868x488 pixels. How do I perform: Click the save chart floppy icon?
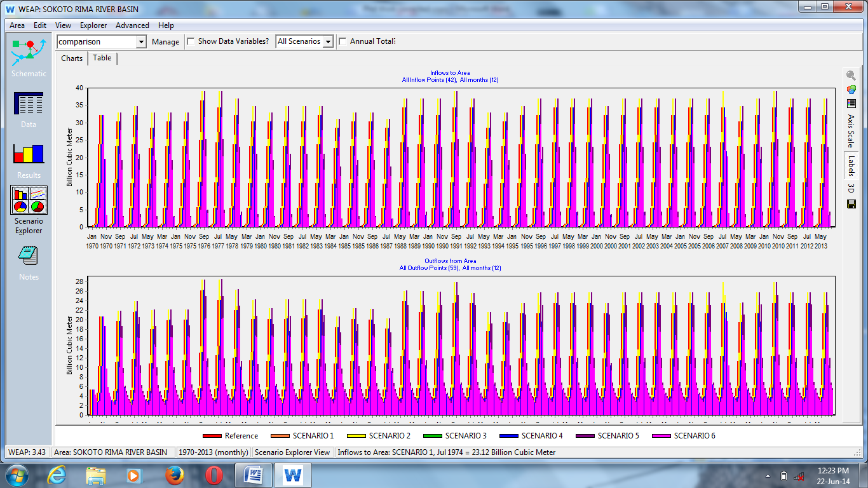(x=851, y=204)
